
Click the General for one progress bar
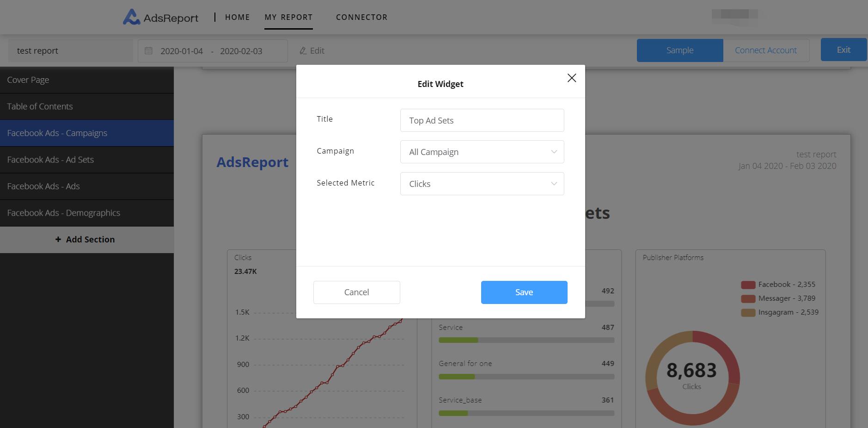pos(526,377)
